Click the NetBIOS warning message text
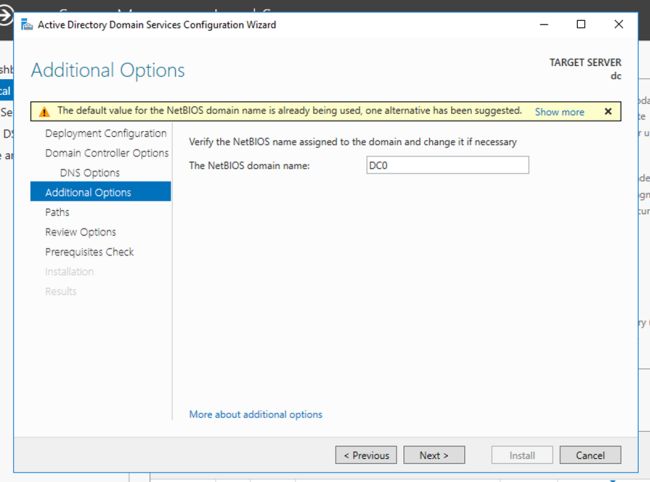Screen dimensions: 650x482 pyautogui.click(x=289, y=111)
